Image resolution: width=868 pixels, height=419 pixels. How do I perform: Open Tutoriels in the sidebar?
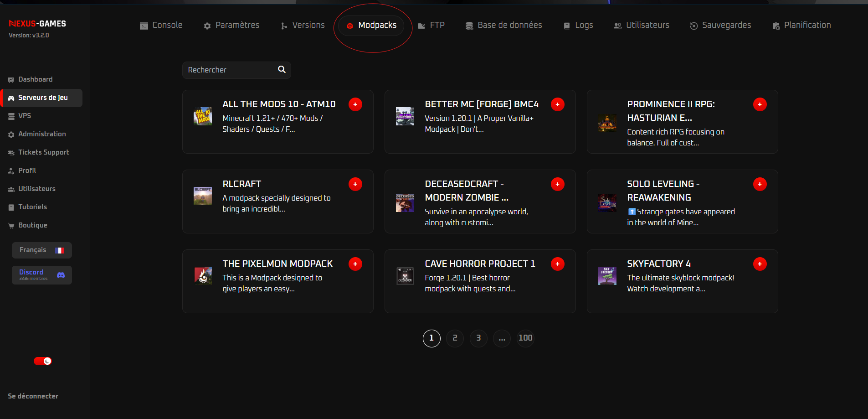click(x=28, y=207)
